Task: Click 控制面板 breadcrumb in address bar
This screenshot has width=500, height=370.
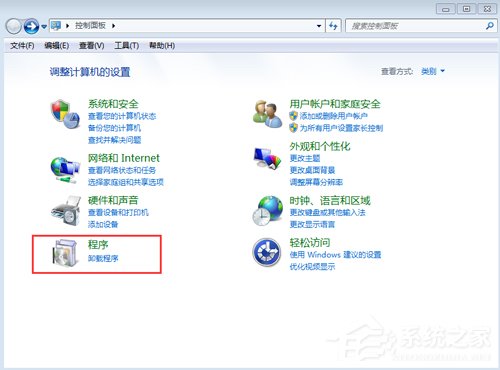Action: [90, 25]
